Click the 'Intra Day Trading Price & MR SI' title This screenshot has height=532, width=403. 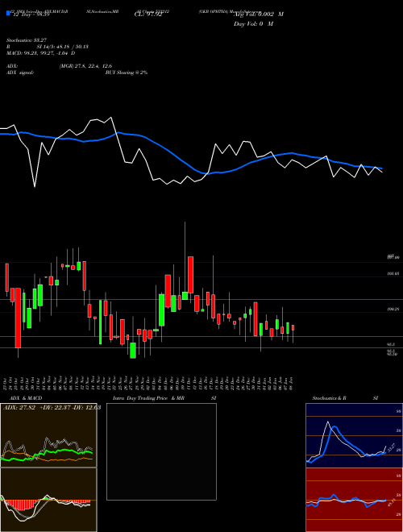[164, 398]
